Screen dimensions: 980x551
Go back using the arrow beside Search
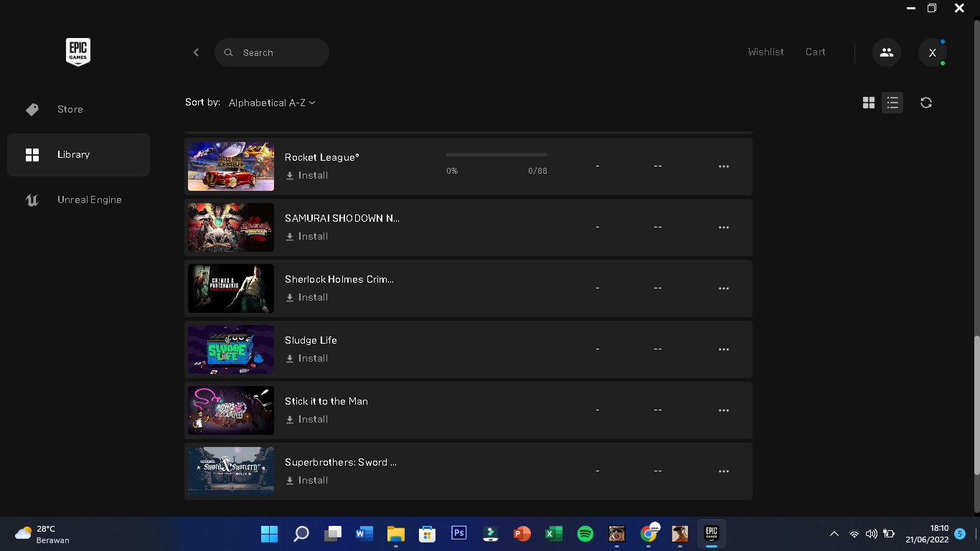[x=196, y=52]
